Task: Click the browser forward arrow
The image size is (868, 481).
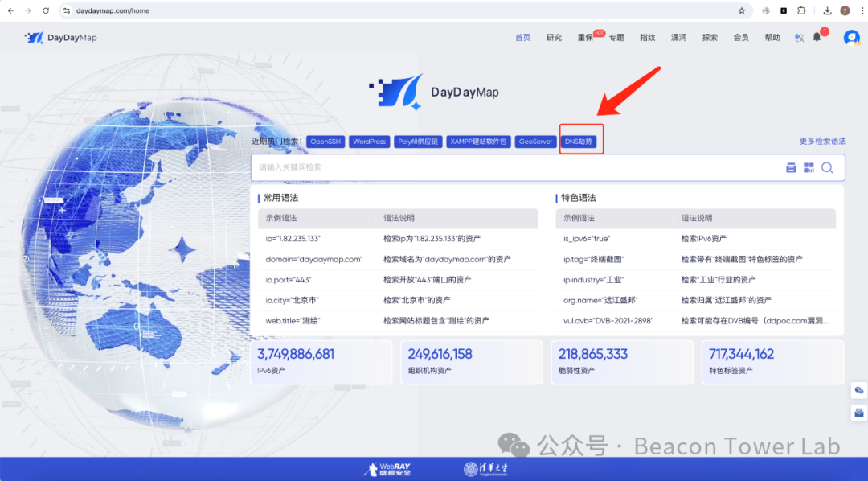Action: click(27, 10)
